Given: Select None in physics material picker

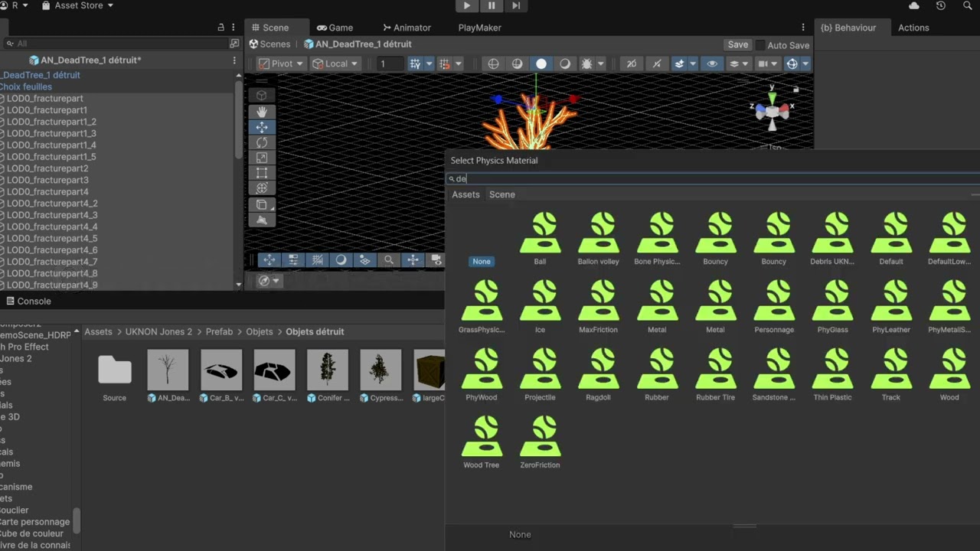Looking at the screenshot, I should (x=482, y=261).
